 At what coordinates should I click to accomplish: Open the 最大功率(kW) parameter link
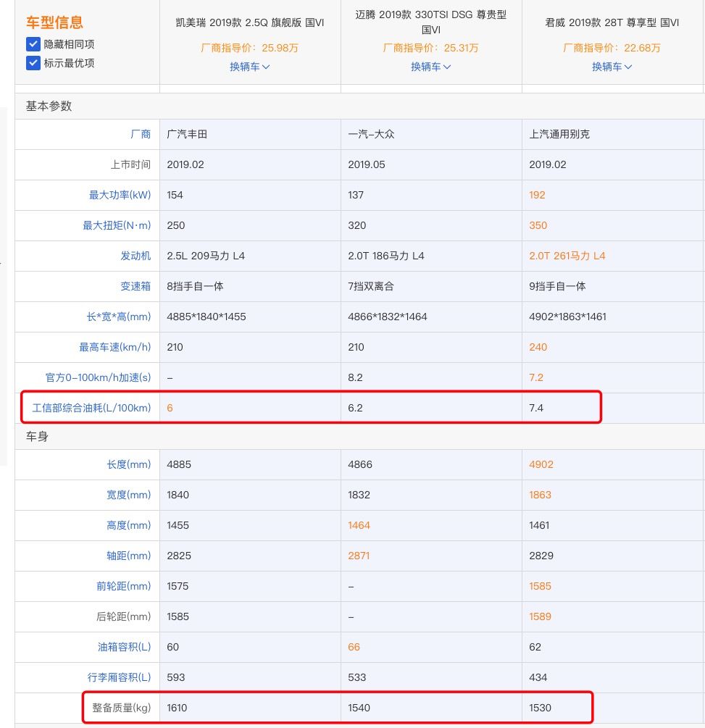coord(120,195)
